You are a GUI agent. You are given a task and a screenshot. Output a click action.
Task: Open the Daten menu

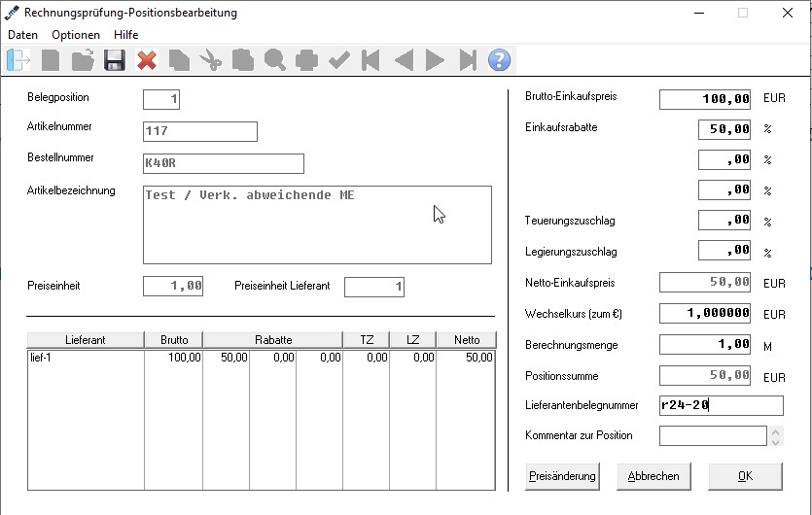point(22,35)
